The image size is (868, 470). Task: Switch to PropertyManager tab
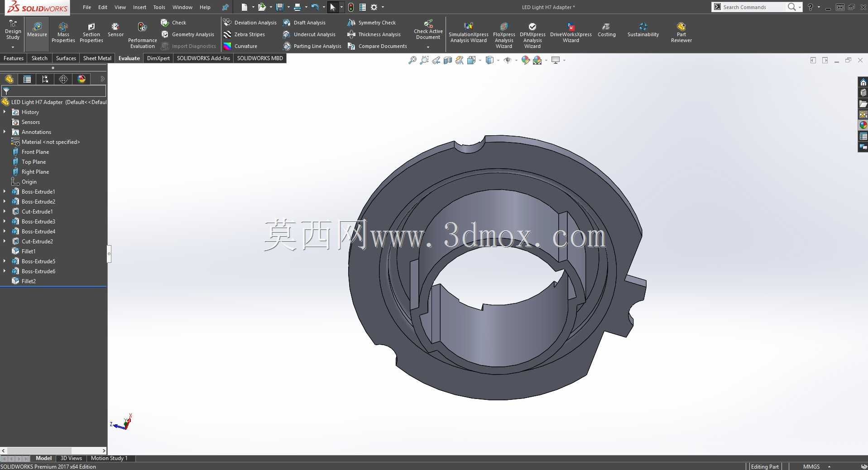27,79
